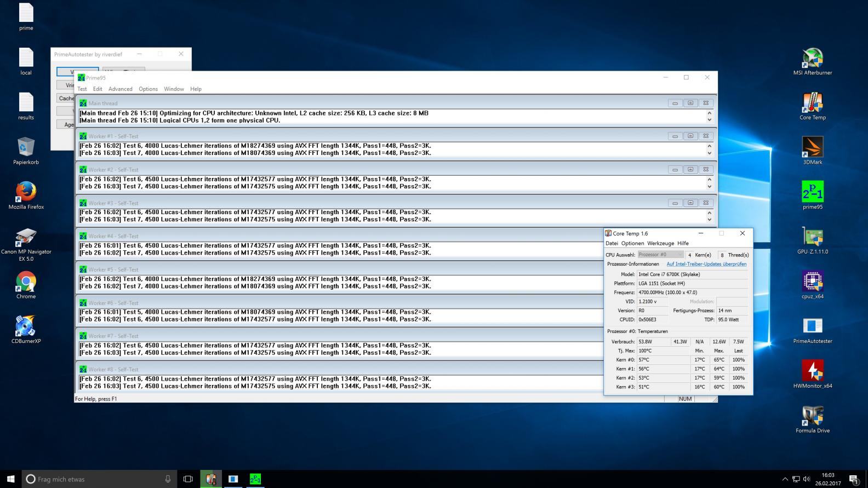Image resolution: width=868 pixels, height=488 pixels.
Task: Launch Mozilla Firefox from desktop
Action: tap(26, 196)
